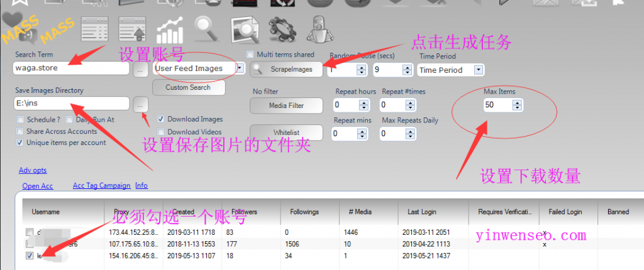Image resolution: width=644 pixels, height=270 pixels.
Task: Enable the Download Videos checkbox
Action: point(162,132)
